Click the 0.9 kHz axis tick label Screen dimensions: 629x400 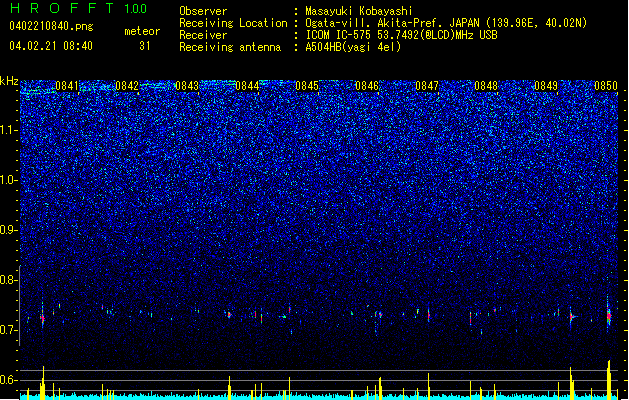(x=9, y=230)
